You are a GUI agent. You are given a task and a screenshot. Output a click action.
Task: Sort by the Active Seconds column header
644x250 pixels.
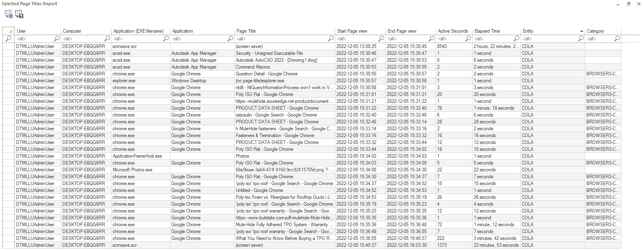[453, 31]
